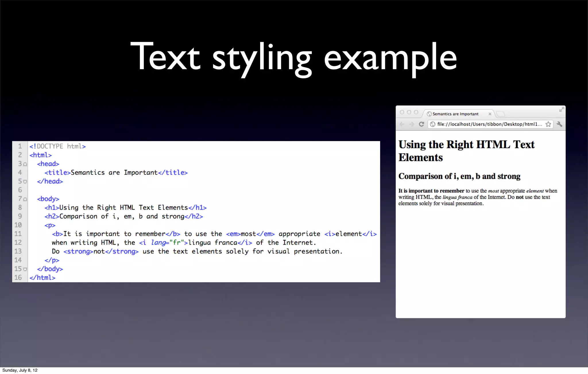Bookmark the page using the star icon
Viewport: 588px width, 374px height.
pos(548,124)
